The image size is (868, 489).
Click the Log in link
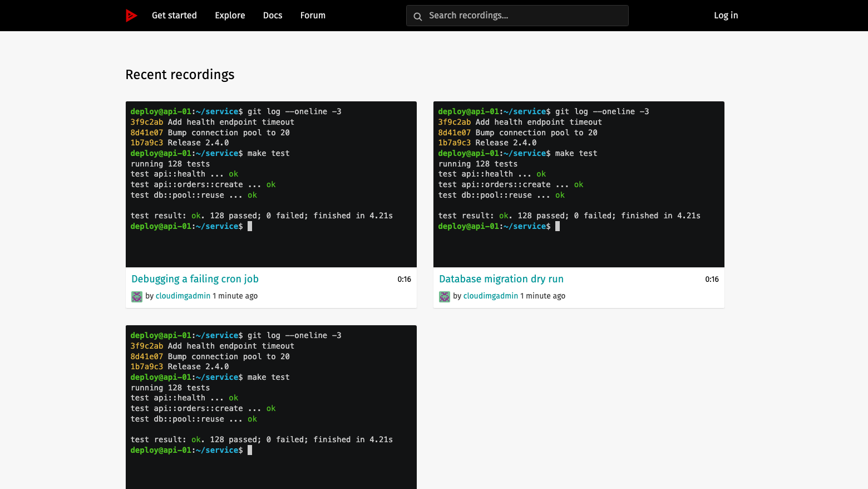click(x=726, y=16)
